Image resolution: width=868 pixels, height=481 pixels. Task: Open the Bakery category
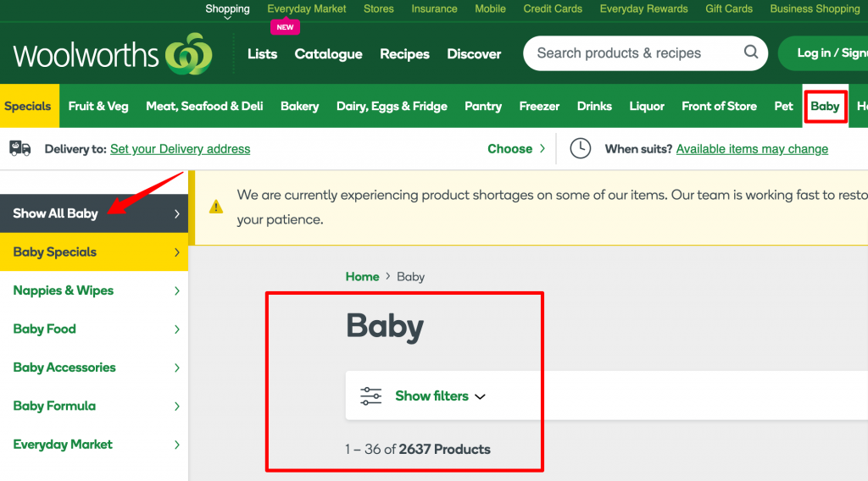click(x=299, y=106)
